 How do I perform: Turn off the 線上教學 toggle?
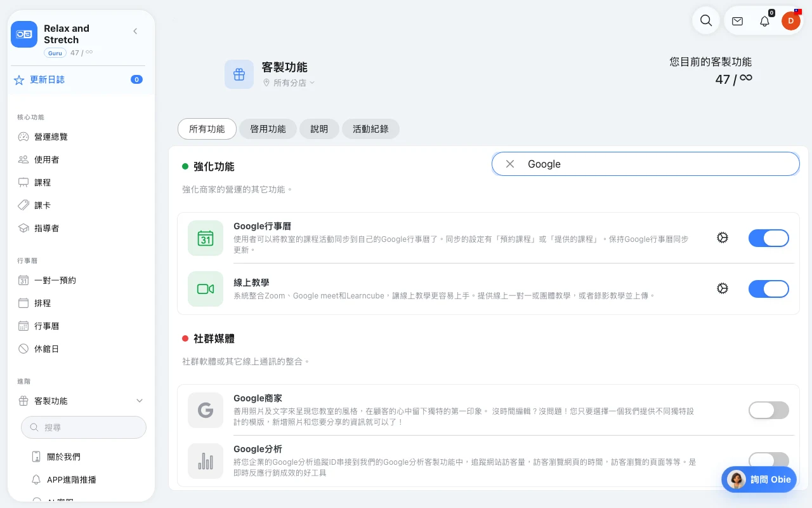pyautogui.click(x=769, y=289)
